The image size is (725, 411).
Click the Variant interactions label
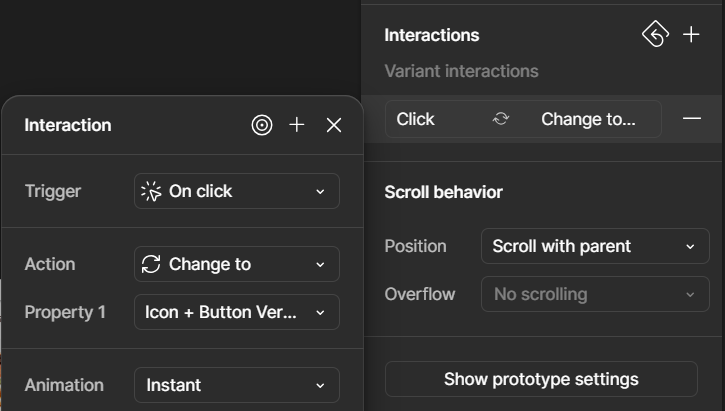pyautogui.click(x=461, y=71)
